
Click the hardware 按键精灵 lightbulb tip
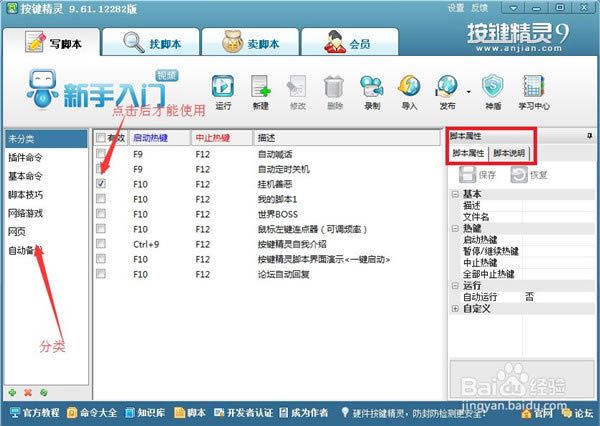[x=413, y=413]
